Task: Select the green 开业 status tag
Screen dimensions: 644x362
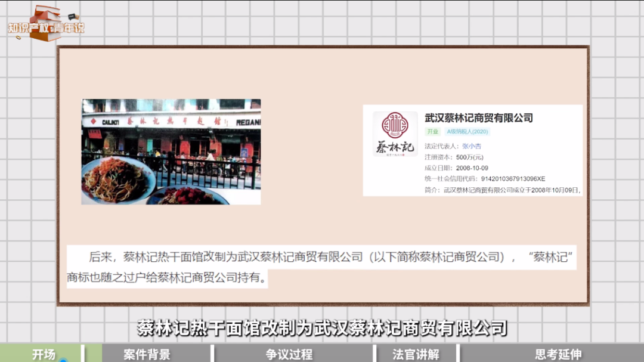Action: [432, 132]
